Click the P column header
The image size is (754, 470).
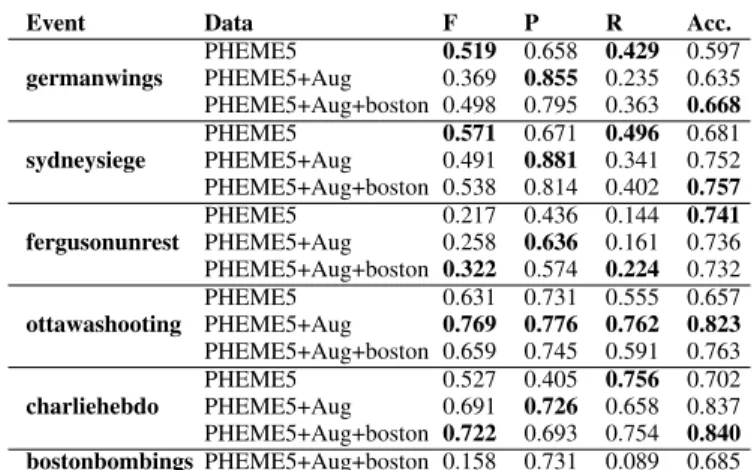[531, 23]
